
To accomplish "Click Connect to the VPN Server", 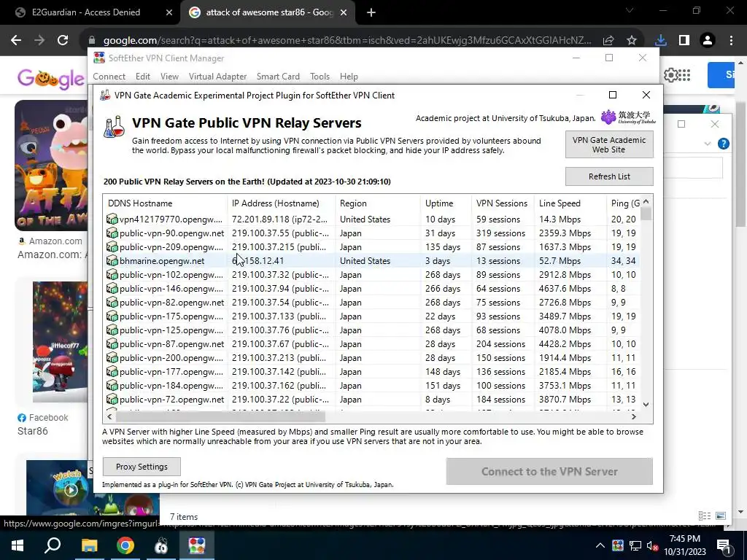I will pos(549,472).
